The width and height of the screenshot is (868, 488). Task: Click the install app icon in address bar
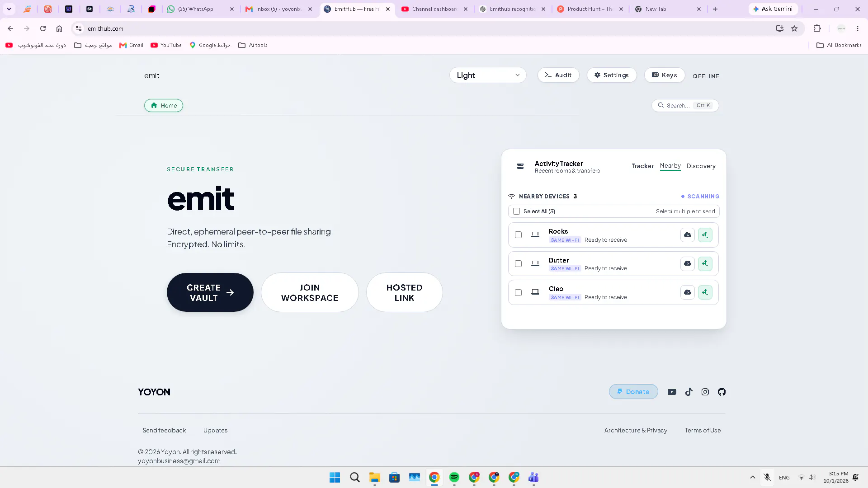(x=779, y=28)
